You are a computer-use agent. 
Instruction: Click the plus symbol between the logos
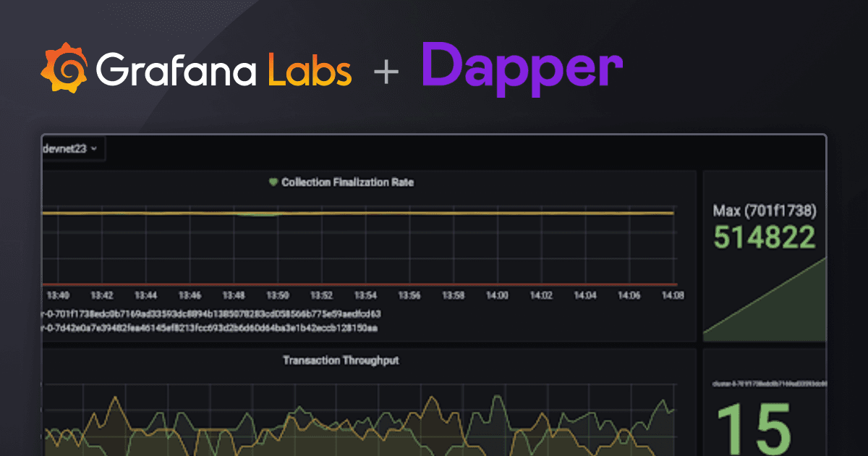pyautogui.click(x=386, y=70)
